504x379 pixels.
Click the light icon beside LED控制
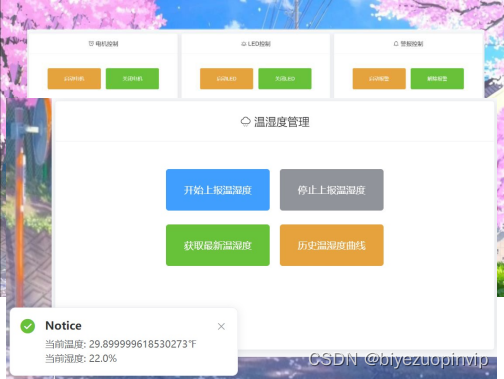pyautogui.click(x=244, y=44)
